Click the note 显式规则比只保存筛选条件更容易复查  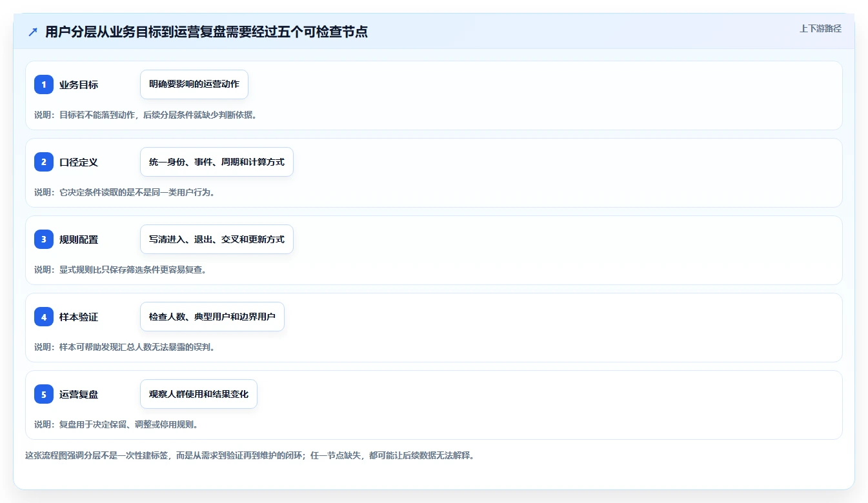(x=120, y=270)
